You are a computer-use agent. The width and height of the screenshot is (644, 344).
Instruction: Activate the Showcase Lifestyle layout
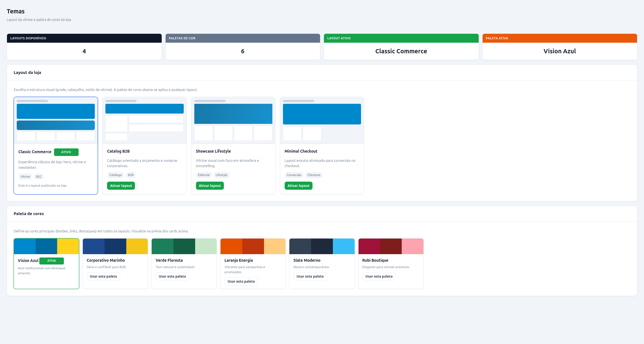click(210, 186)
